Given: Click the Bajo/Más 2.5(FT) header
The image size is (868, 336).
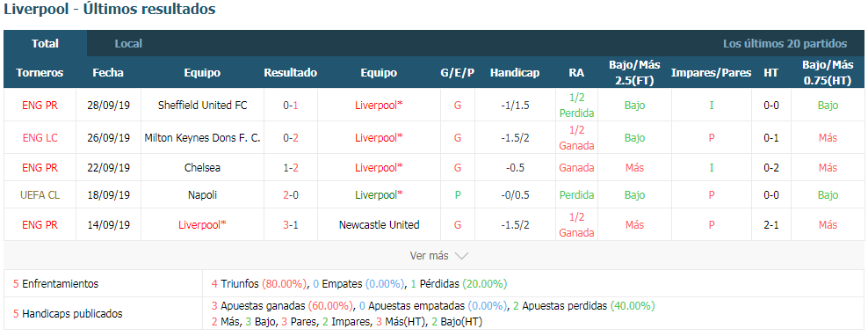Looking at the screenshot, I should tap(634, 73).
